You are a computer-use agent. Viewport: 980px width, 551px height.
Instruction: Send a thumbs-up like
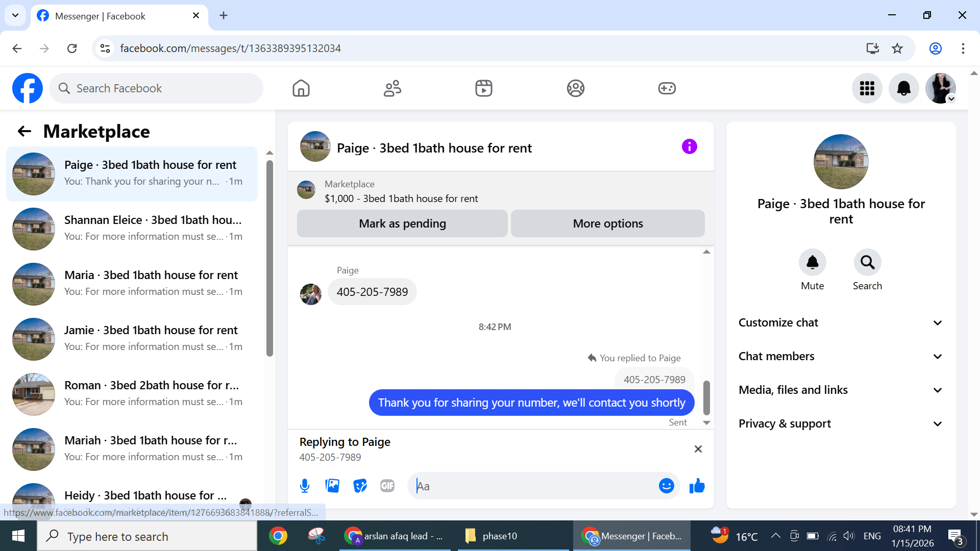pos(697,486)
